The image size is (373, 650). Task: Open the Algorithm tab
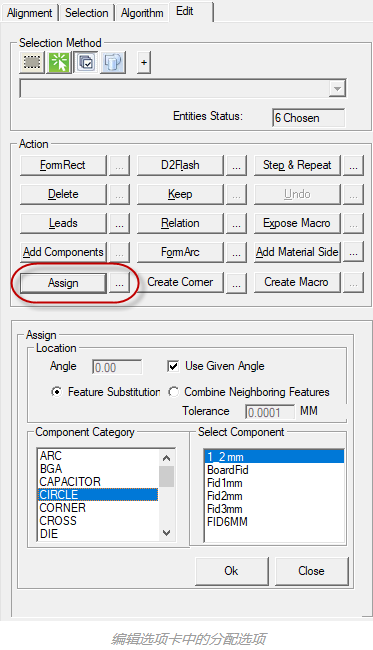[142, 13]
